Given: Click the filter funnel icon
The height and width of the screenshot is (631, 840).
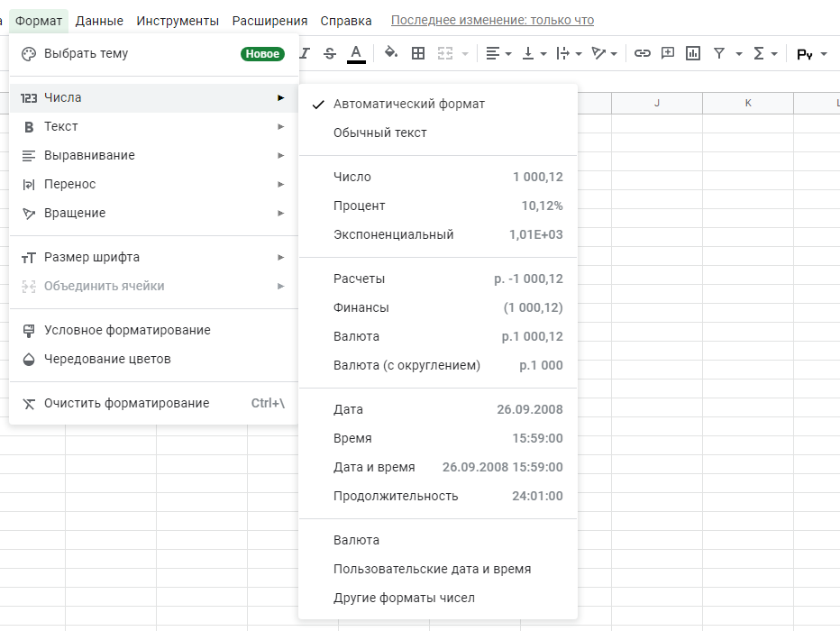Looking at the screenshot, I should [x=719, y=54].
